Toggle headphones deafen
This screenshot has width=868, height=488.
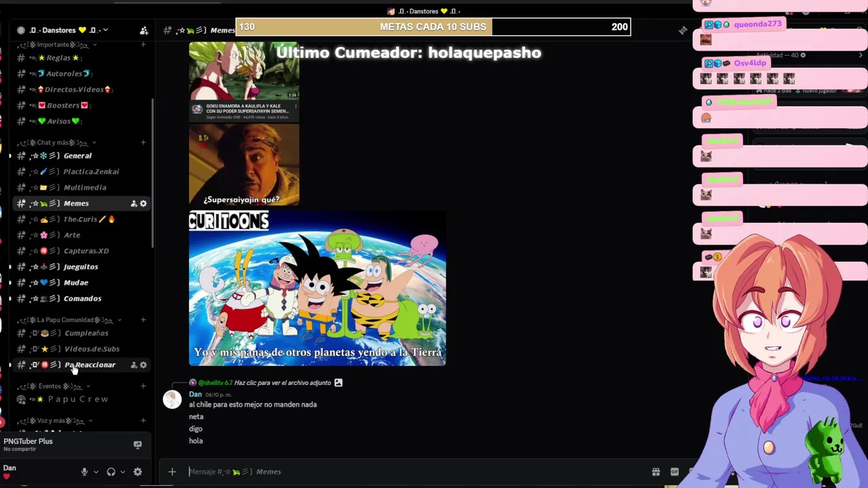(x=111, y=472)
